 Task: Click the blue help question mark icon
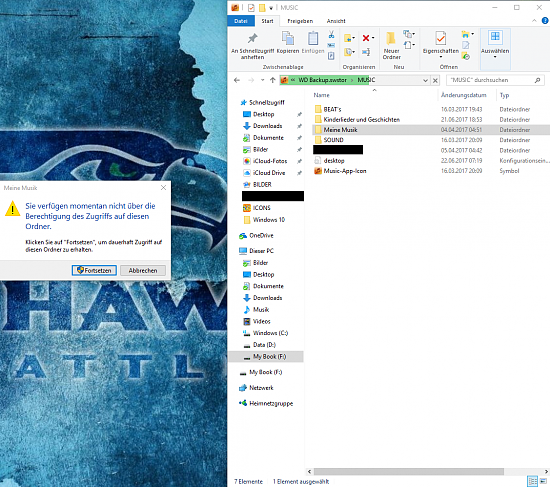tap(545, 21)
